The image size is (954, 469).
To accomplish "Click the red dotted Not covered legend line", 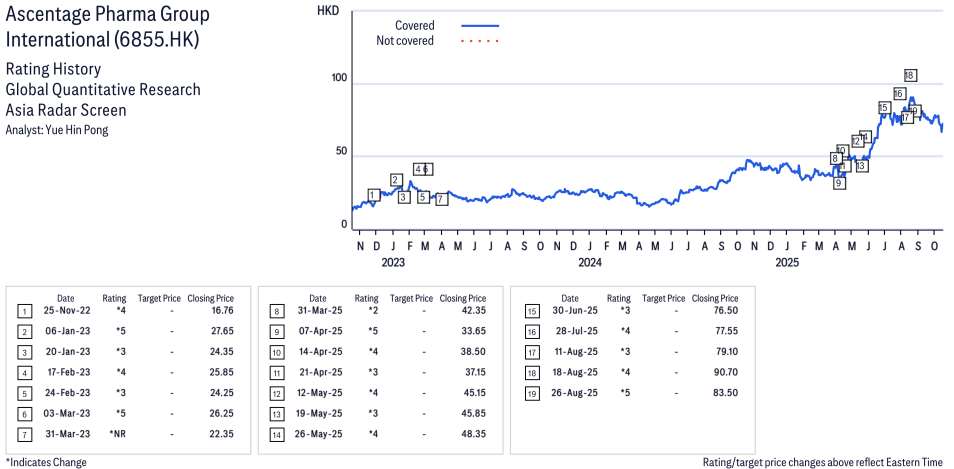I will pos(480,41).
